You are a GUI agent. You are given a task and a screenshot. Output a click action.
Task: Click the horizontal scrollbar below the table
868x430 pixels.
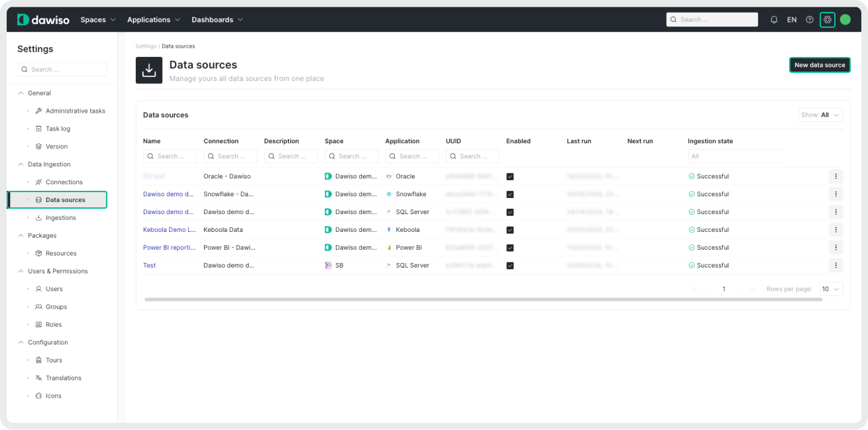pos(483,299)
